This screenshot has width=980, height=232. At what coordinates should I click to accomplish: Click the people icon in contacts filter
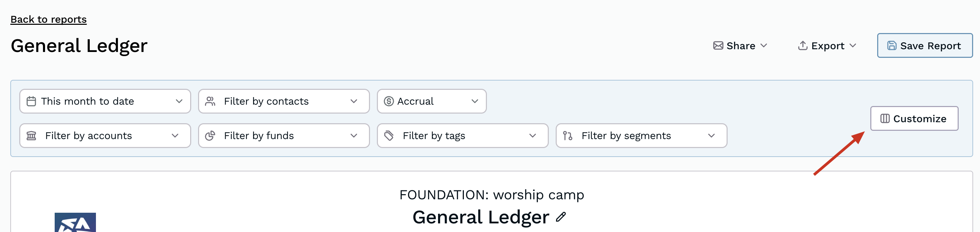[210, 101]
